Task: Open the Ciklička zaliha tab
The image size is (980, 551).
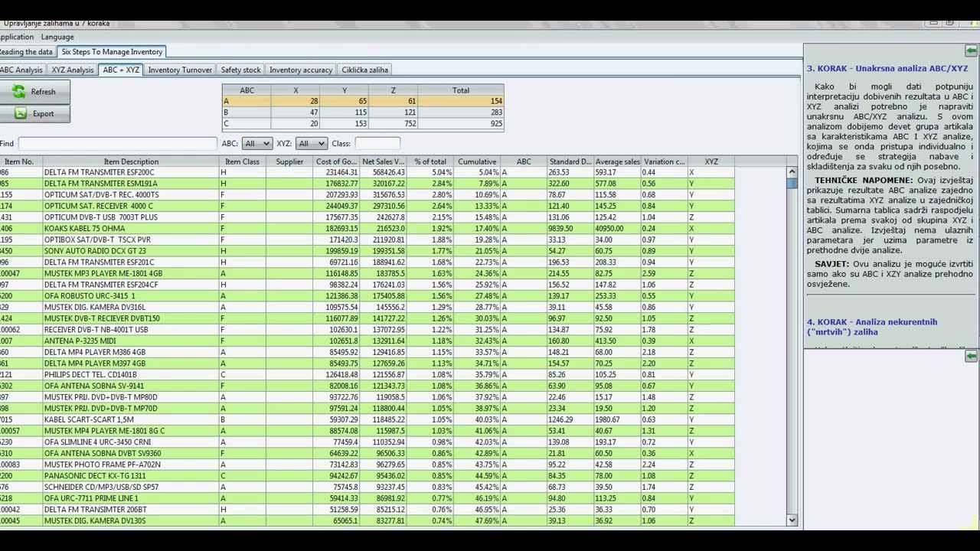Action: [x=364, y=70]
